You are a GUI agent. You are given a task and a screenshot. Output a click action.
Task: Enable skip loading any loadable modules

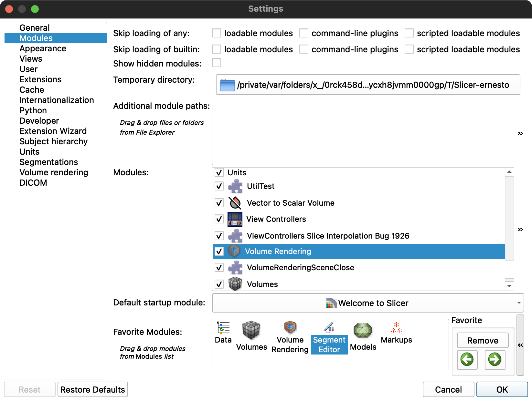[x=217, y=33]
